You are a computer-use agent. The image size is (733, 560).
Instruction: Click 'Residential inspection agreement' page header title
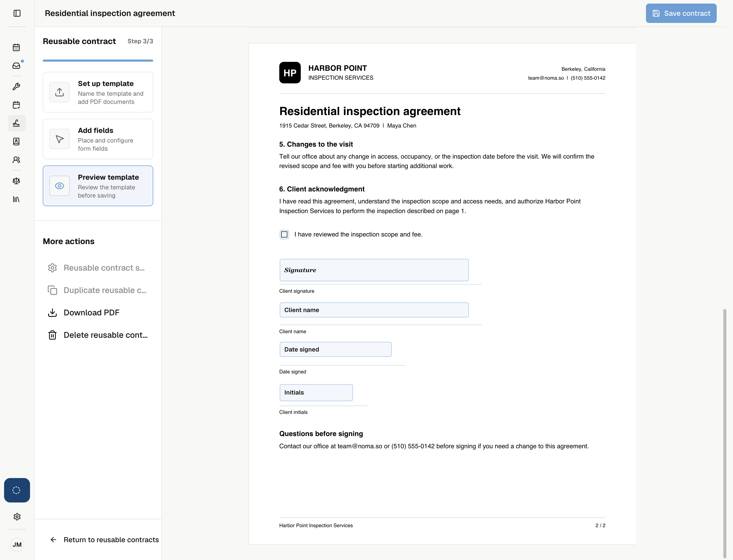(110, 13)
